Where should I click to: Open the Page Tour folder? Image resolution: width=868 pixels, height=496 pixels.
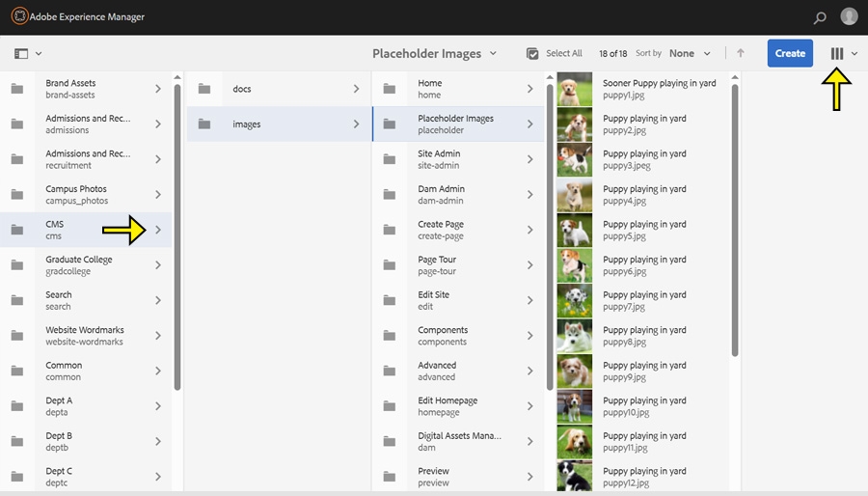[x=458, y=265]
